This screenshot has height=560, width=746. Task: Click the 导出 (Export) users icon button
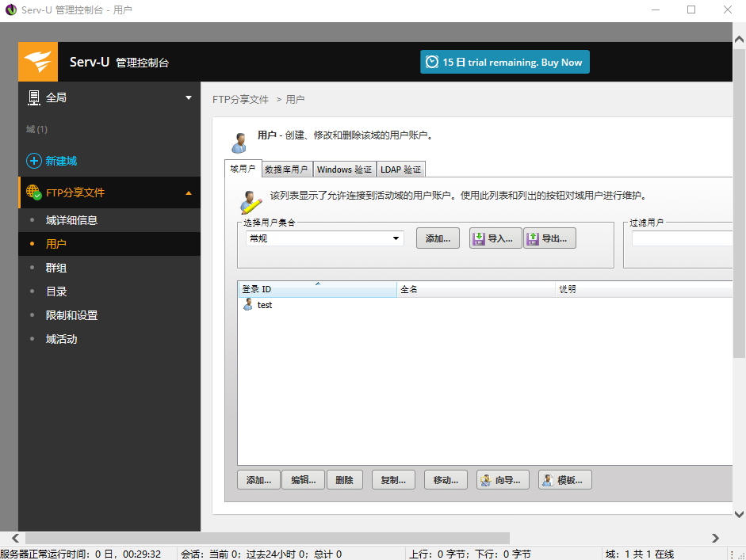[549, 238]
